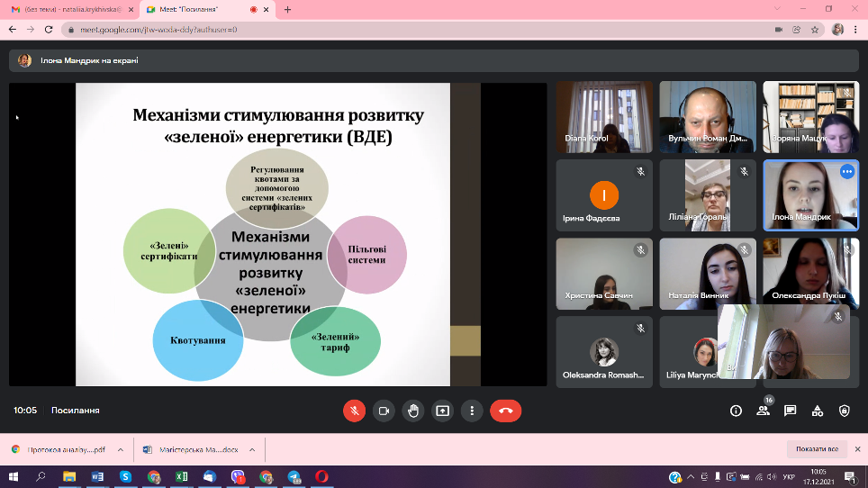Viewport: 868px width, 488px height.
Task: Open host controls shield icon
Action: [x=844, y=411]
